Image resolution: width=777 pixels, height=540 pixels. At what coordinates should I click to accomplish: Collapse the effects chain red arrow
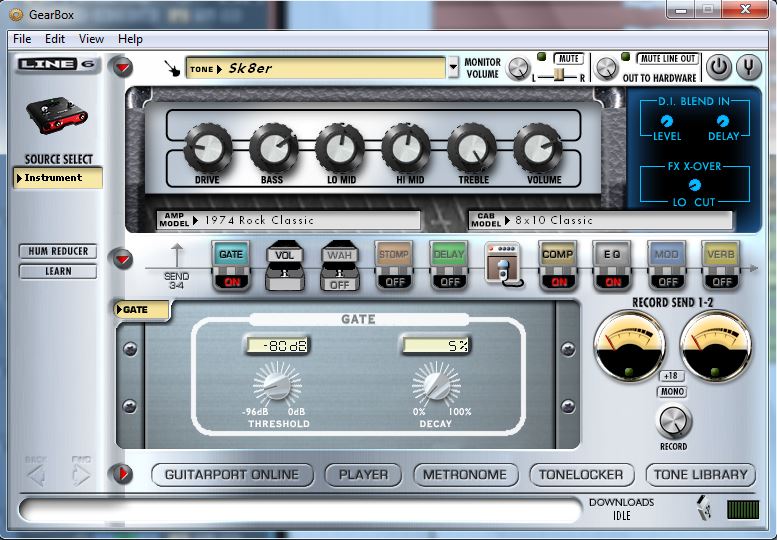(122, 259)
